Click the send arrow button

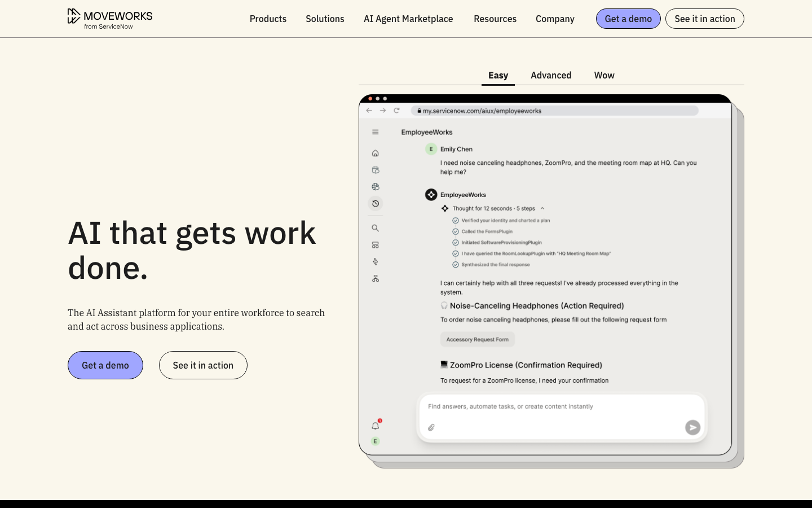click(692, 427)
